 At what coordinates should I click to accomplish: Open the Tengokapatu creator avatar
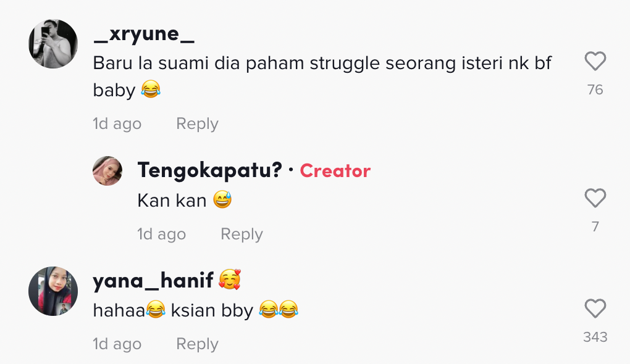point(107,171)
